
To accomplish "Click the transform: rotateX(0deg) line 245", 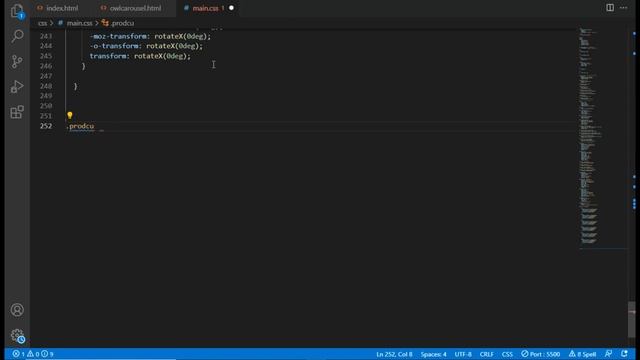I will (140, 56).
